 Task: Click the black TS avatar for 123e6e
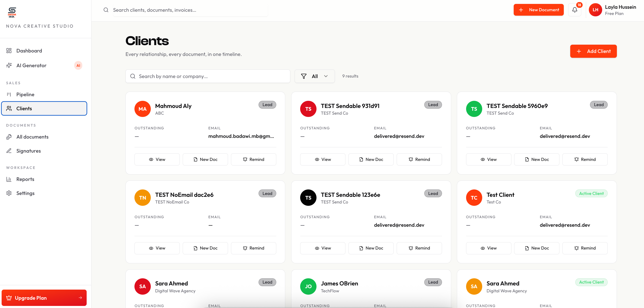coord(308,198)
